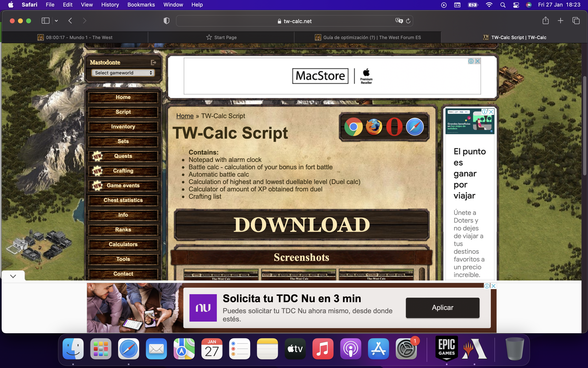588x368 pixels.
Task: Open Music from the Dock
Action: coord(323,349)
